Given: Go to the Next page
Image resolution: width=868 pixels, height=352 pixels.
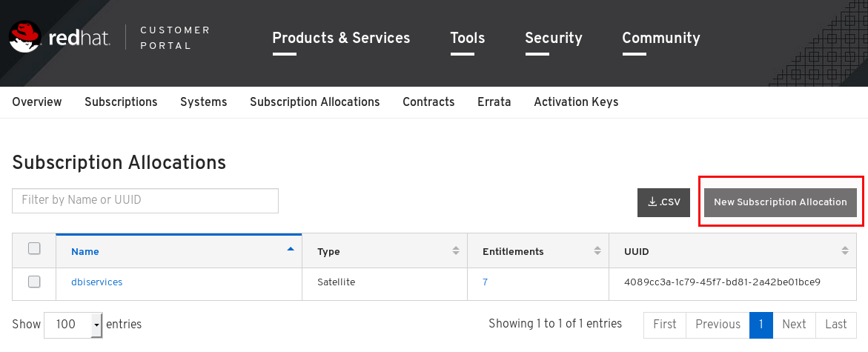Looking at the screenshot, I should [x=794, y=325].
